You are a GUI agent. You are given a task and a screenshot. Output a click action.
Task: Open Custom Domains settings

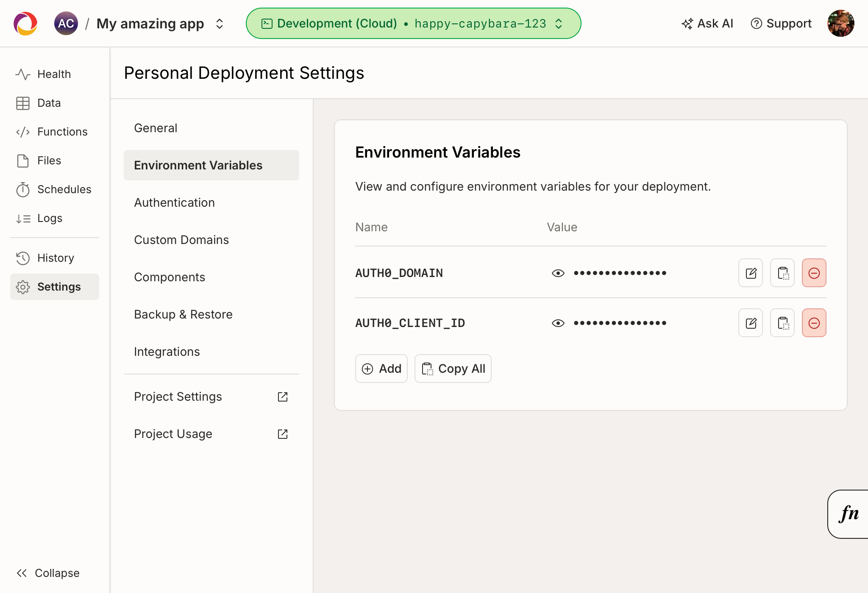(x=211, y=240)
